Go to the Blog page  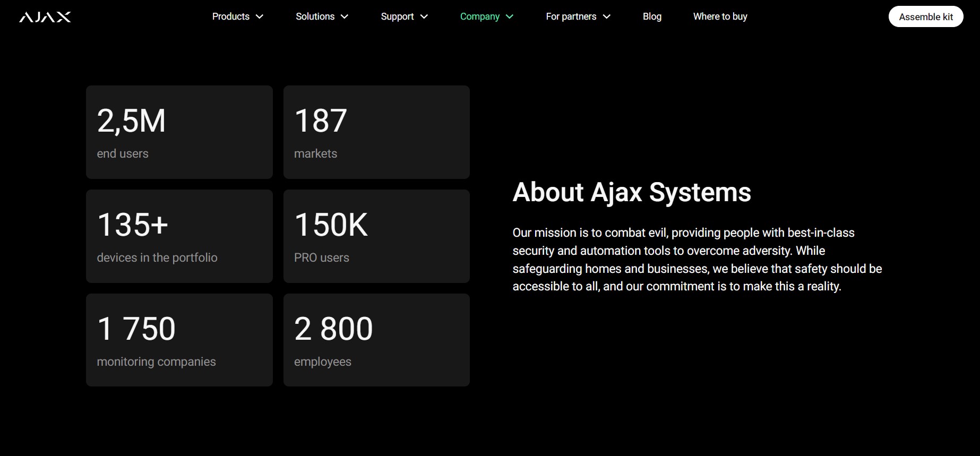click(652, 16)
